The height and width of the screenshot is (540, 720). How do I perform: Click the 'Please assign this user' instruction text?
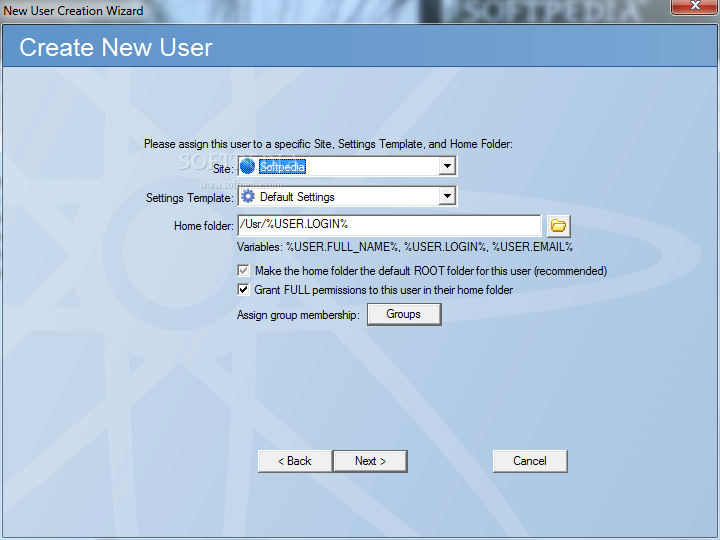328,144
